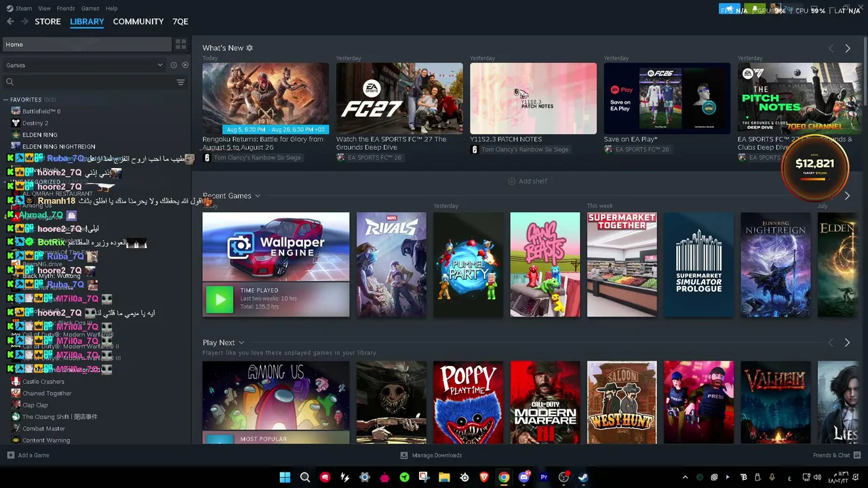868x488 pixels.
Task: Open the Rengoku Returns news thumbnail
Action: click(x=265, y=98)
